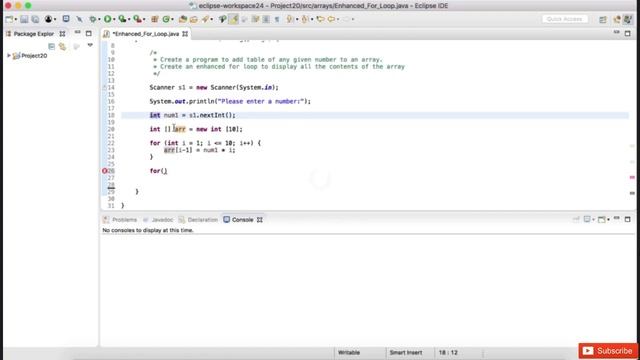Open dropdown next to Run button
This screenshot has height=360, width=640.
pyautogui.click(x=114, y=20)
